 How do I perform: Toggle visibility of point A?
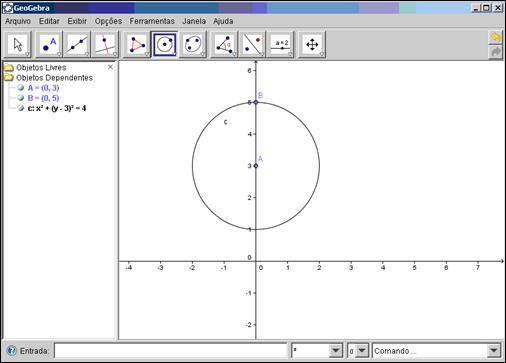click(x=21, y=88)
